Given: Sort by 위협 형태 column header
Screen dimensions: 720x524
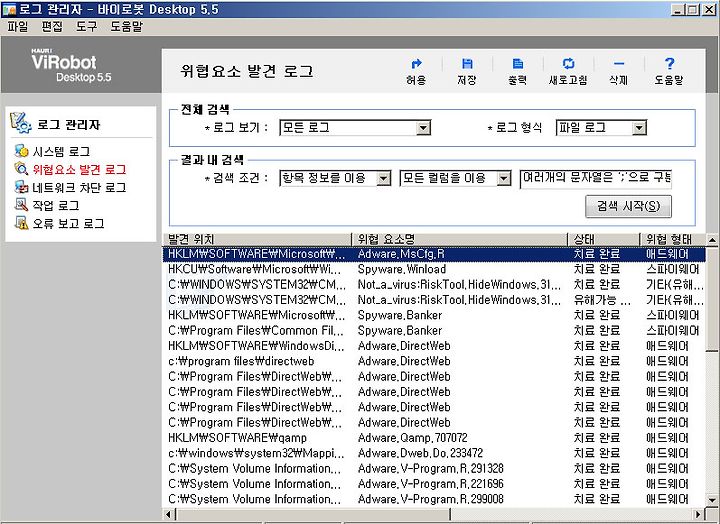Looking at the screenshot, I should pyautogui.click(x=673, y=239).
